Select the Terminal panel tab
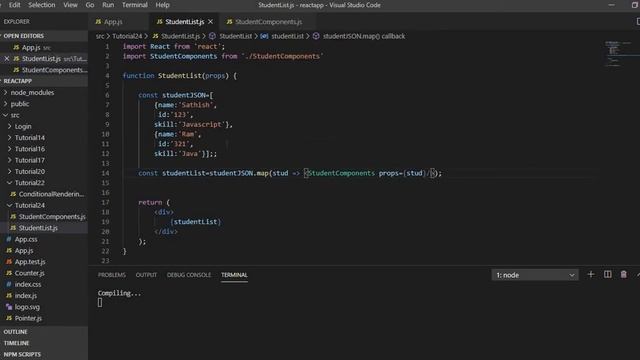 point(234,275)
